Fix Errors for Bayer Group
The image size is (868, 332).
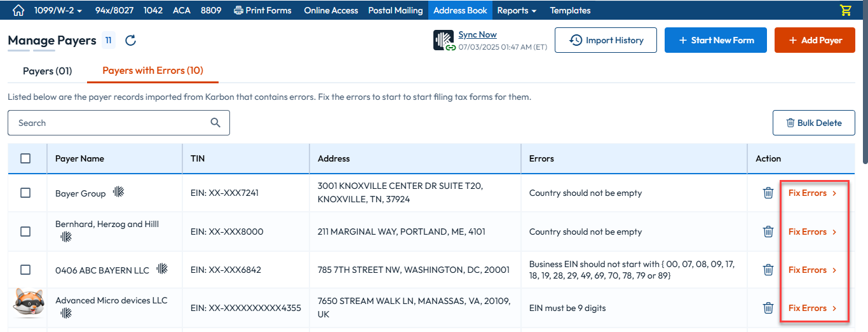tap(813, 193)
